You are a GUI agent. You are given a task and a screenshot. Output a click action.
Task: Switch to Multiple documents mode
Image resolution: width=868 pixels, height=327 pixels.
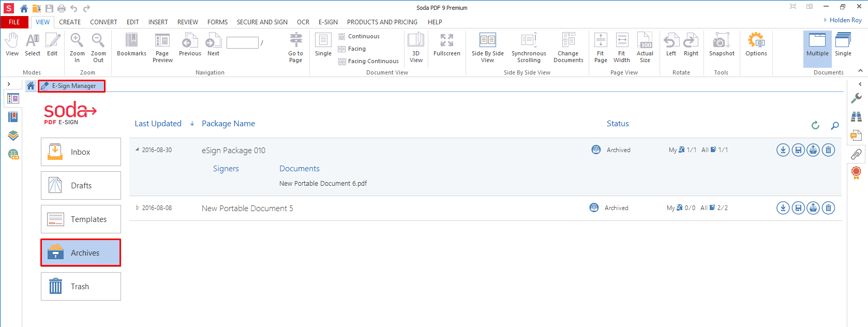(817, 49)
